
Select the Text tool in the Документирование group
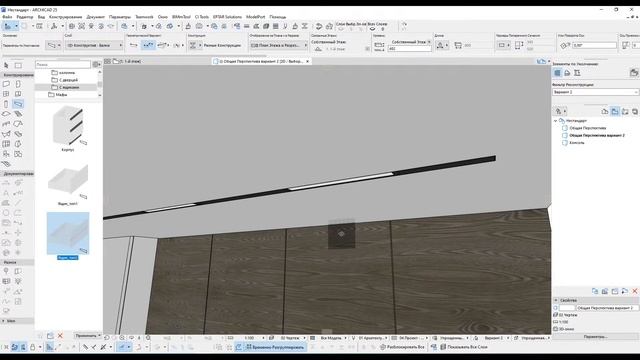6,193
